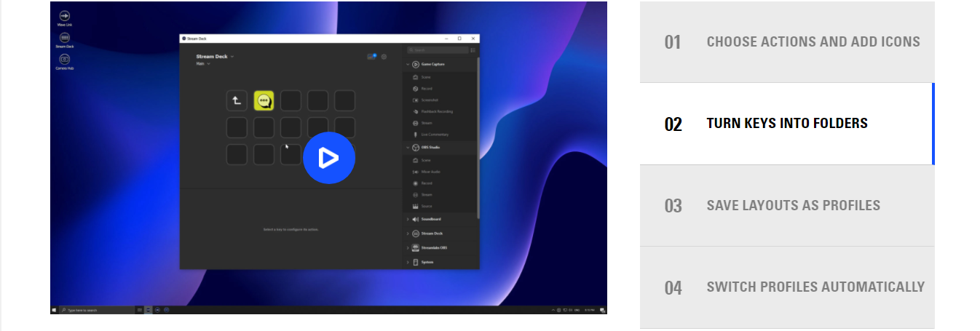Click the Streamlabs OBS category icon
This screenshot has height=331, width=980.
point(415,248)
